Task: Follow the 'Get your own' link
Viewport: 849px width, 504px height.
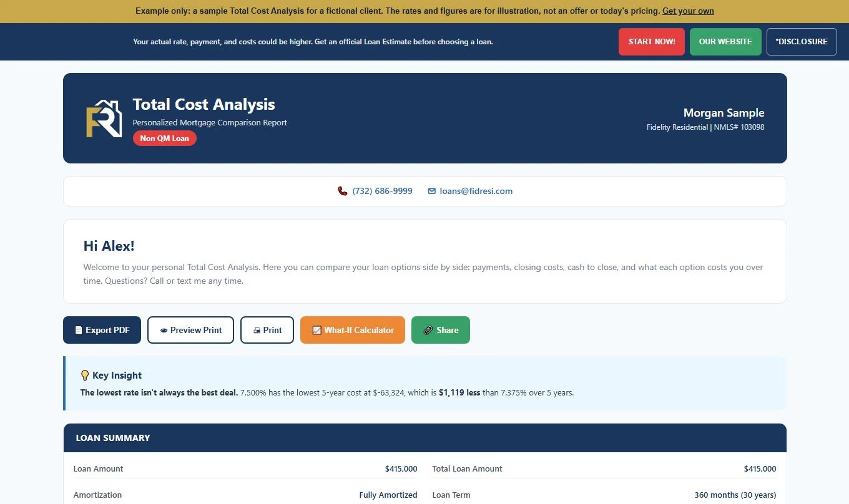Action: click(x=688, y=11)
